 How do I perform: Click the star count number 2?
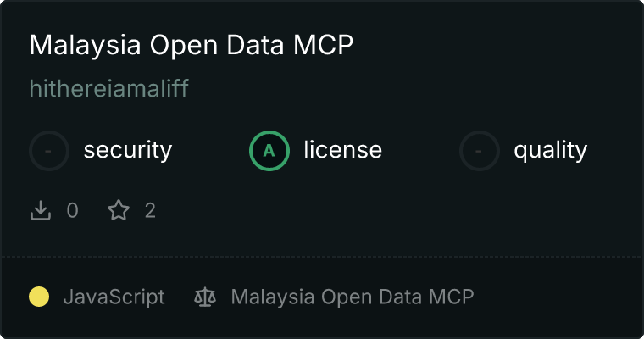coord(150,210)
